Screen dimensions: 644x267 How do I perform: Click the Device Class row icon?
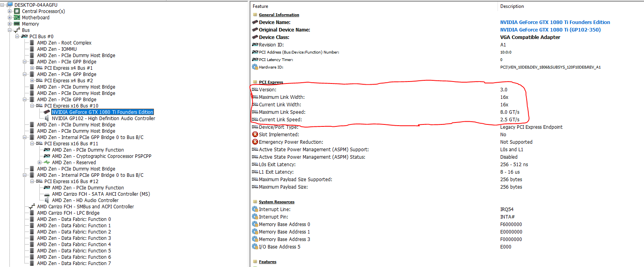[x=255, y=37]
